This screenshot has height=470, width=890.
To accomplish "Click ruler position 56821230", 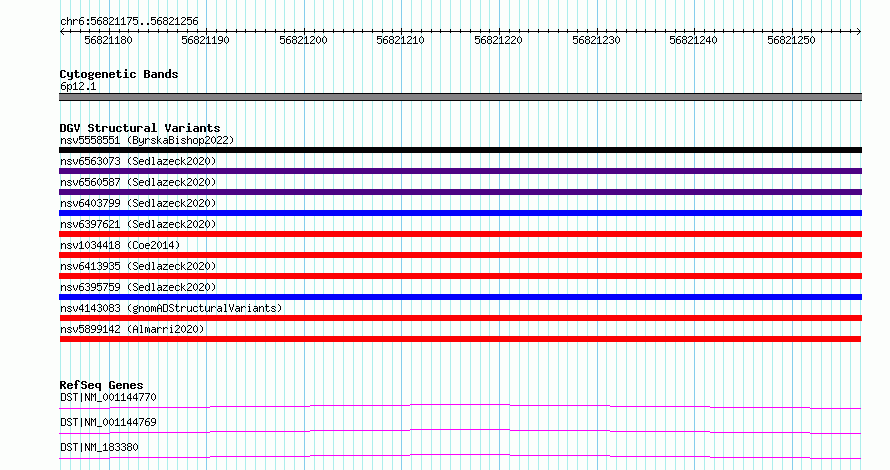I will 596,40.
